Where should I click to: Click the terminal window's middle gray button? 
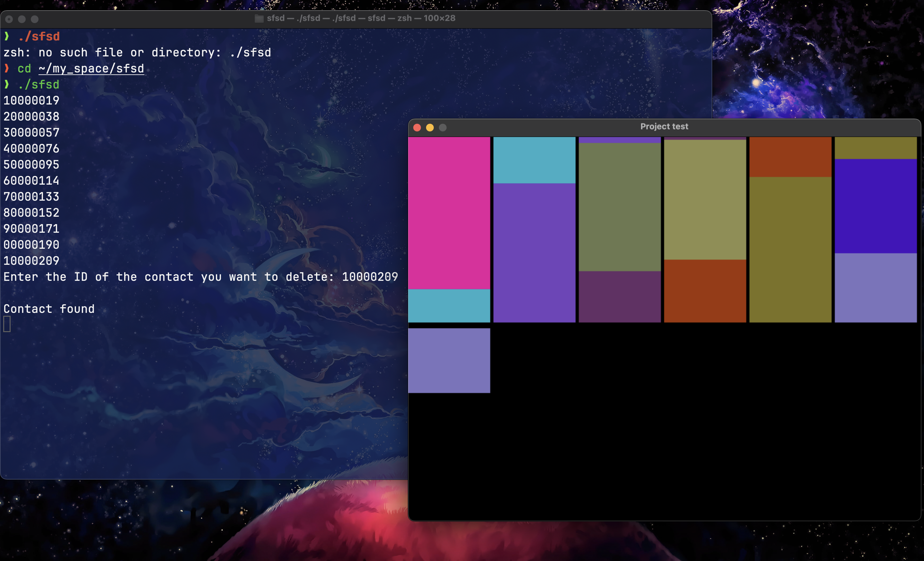pos(22,19)
